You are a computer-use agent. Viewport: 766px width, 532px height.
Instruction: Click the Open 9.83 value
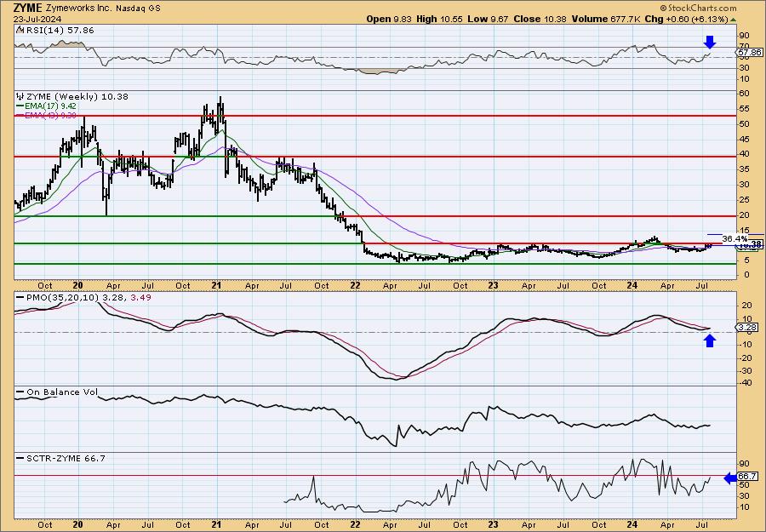pyautogui.click(x=389, y=19)
